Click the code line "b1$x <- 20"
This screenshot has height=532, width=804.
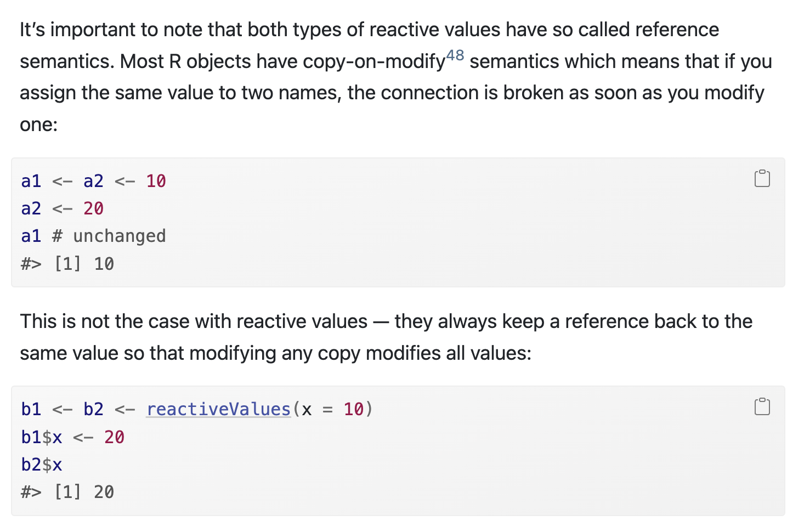(72, 437)
